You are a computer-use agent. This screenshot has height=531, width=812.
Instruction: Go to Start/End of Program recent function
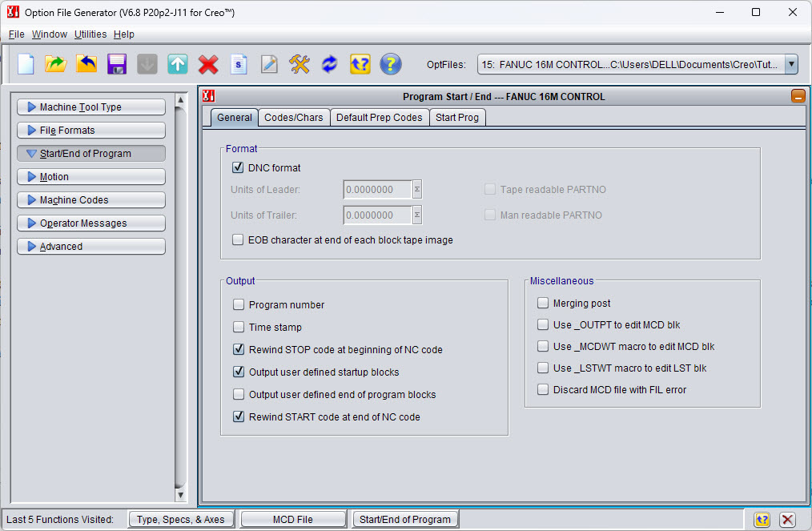pos(405,520)
